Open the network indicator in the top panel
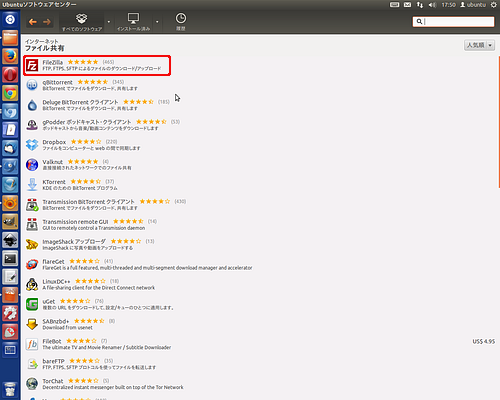This screenshot has width=500, height=400. (420, 5)
